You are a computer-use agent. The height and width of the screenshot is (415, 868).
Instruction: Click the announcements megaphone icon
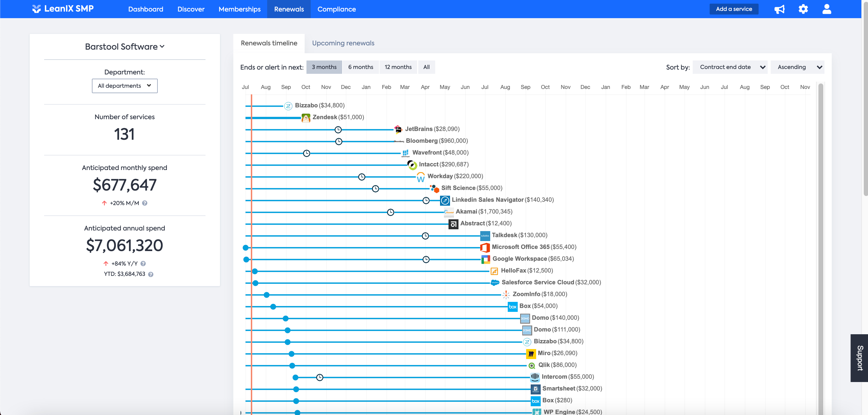pos(779,9)
